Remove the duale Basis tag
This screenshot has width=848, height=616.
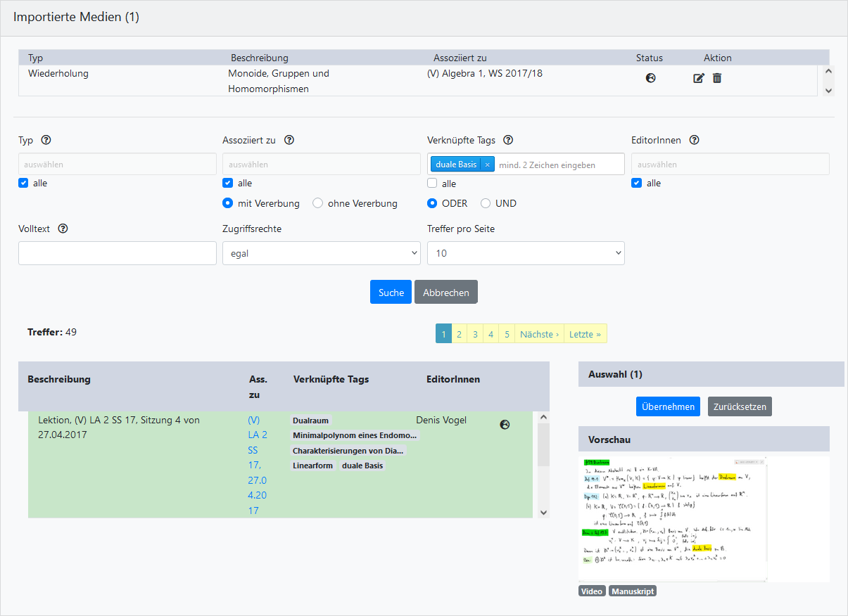click(x=487, y=165)
